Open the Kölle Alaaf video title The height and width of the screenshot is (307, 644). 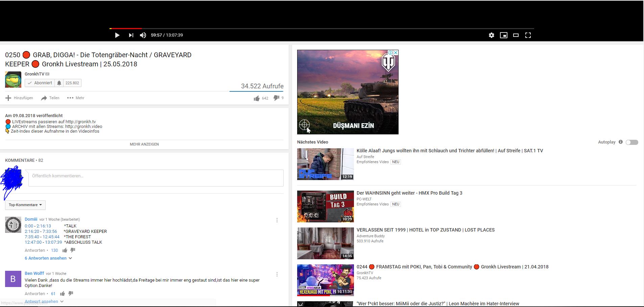[450, 151]
